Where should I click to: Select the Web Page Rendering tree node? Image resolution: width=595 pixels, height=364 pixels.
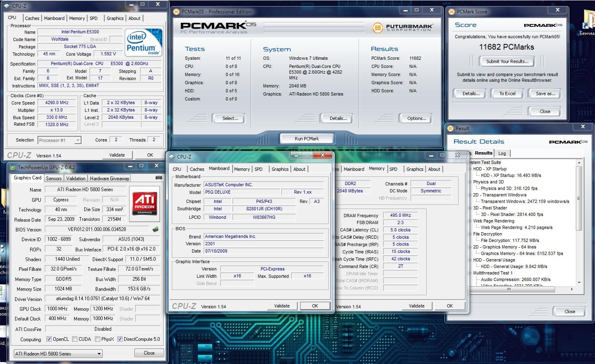coord(494,221)
